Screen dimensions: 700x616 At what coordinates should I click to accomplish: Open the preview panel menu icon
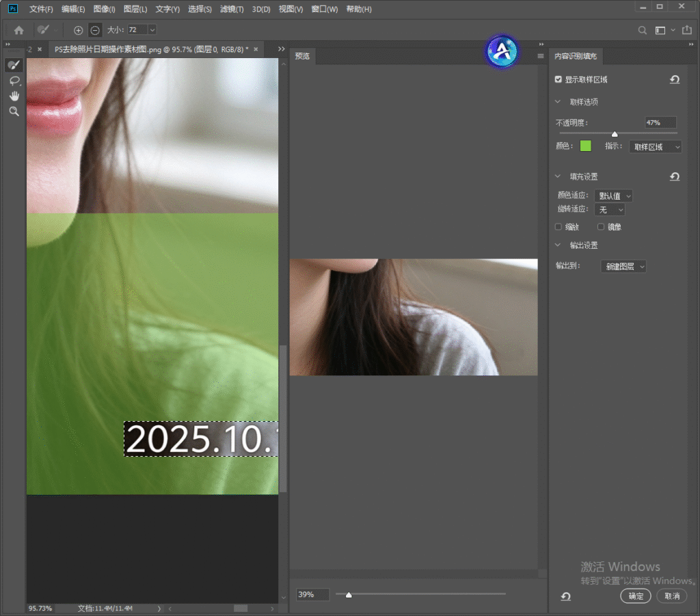click(541, 56)
